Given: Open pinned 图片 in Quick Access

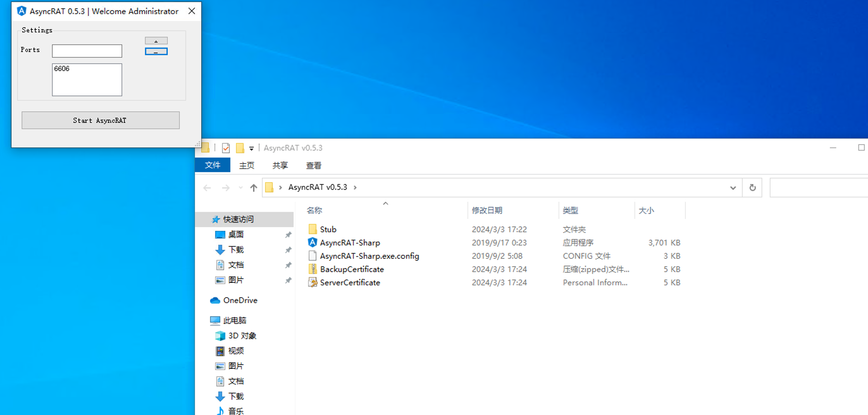Looking at the screenshot, I should tap(236, 280).
